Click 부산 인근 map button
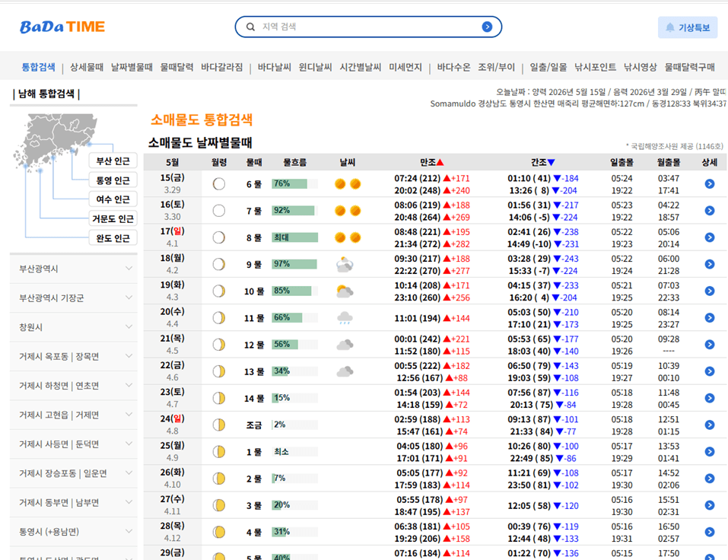 113,161
